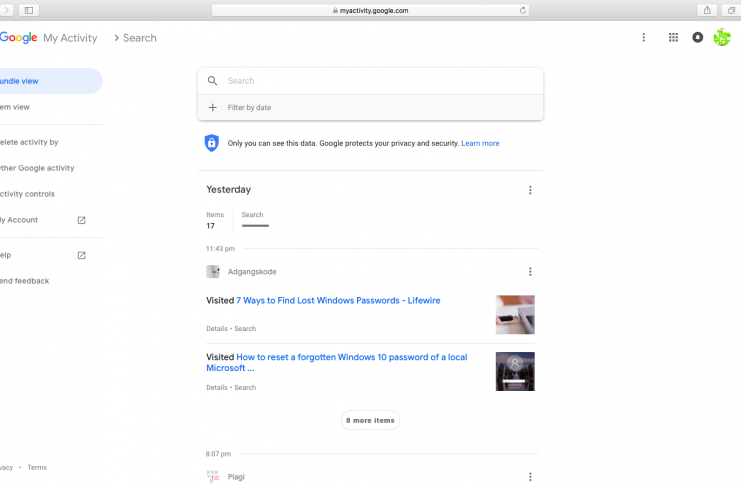741x486 pixels.
Task: Click Search link under the Windows 10 password visit
Action: click(245, 388)
